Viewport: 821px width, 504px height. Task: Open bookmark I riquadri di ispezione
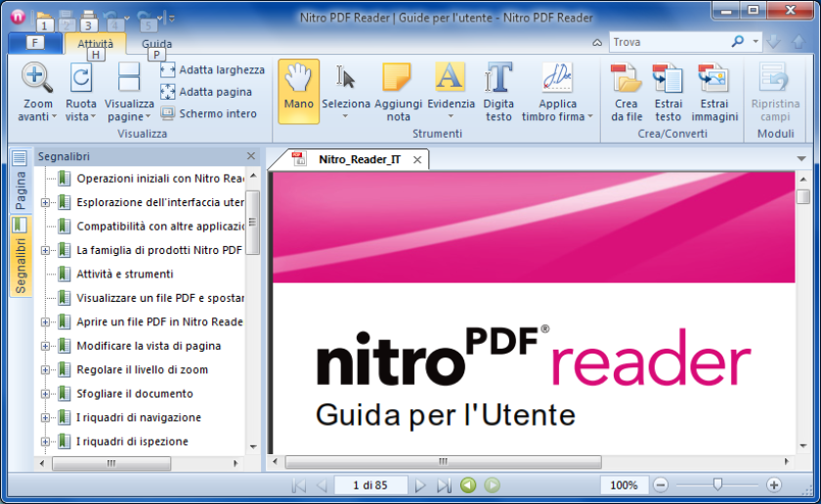click(132, 441)
